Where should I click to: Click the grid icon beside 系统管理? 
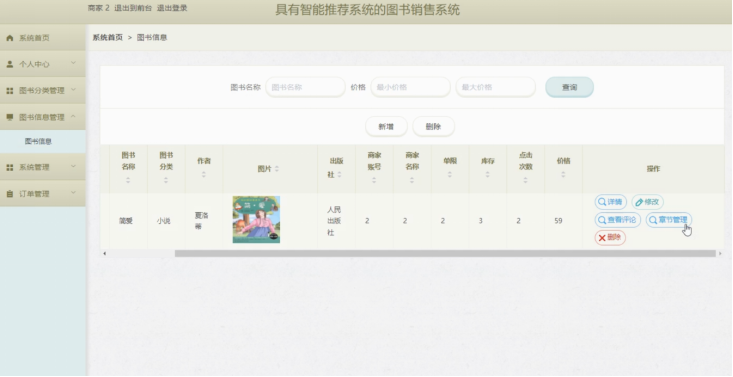(x=9, y=167)
